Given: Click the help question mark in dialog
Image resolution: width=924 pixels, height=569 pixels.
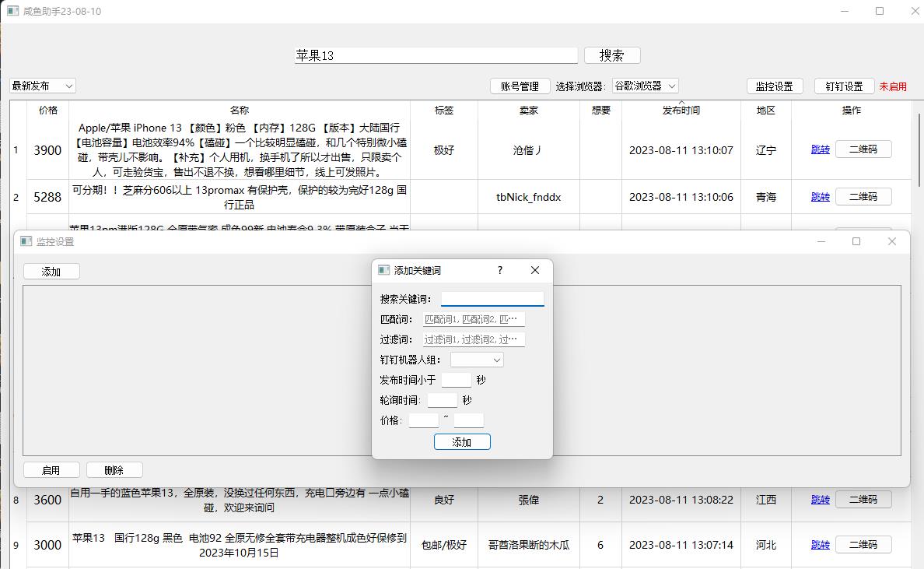Looking at the screenshot, I should point(499,270).
